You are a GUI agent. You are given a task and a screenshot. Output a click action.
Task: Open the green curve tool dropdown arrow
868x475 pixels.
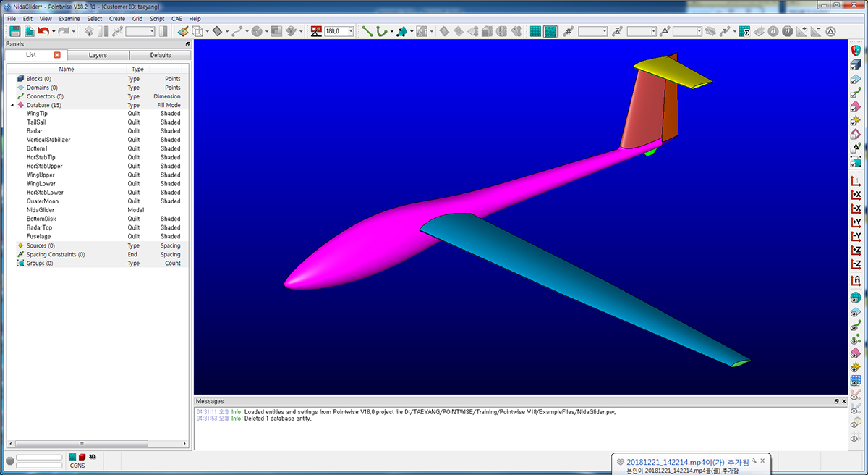pos(391,31)
